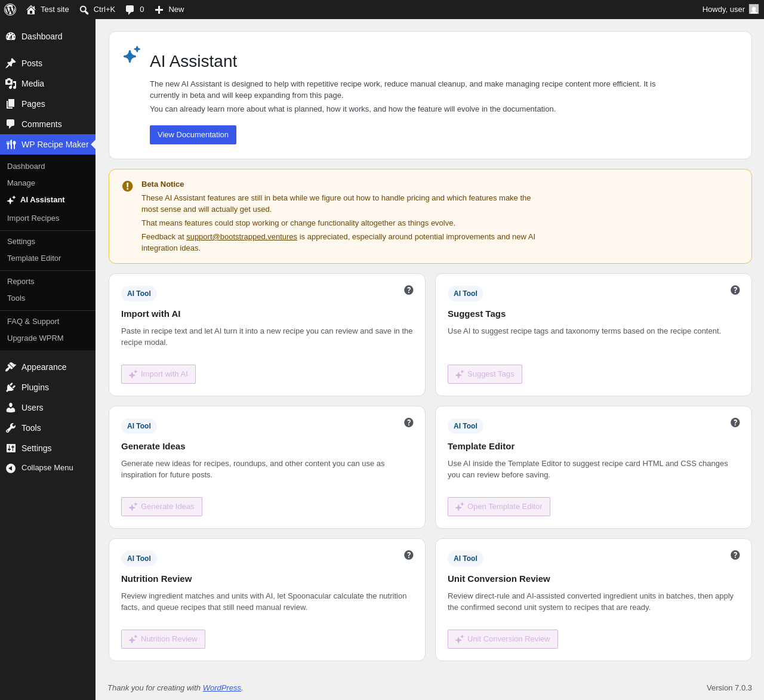764x700 pixels.
Task: Open help icon for Suggest Tags card
Action: 735,290
